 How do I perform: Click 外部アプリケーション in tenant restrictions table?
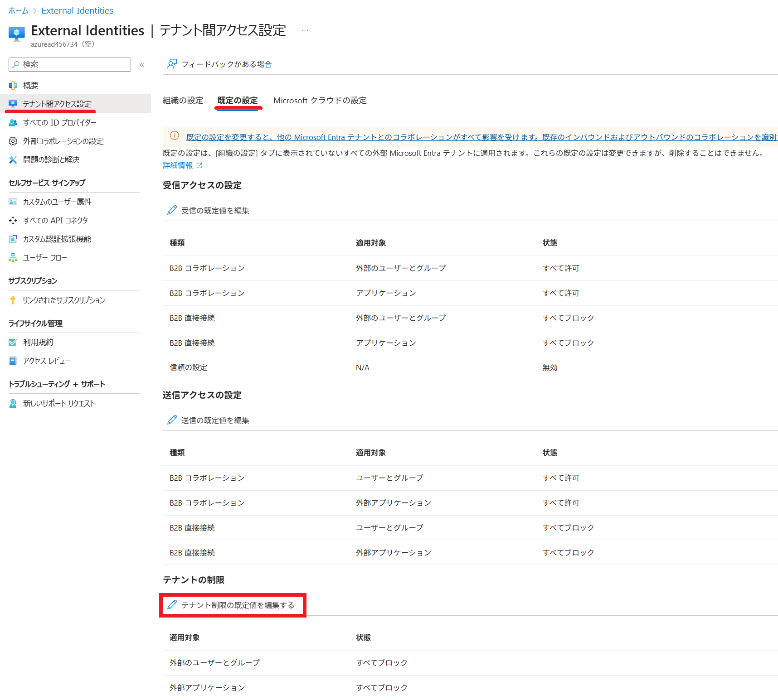click(207, 687)
